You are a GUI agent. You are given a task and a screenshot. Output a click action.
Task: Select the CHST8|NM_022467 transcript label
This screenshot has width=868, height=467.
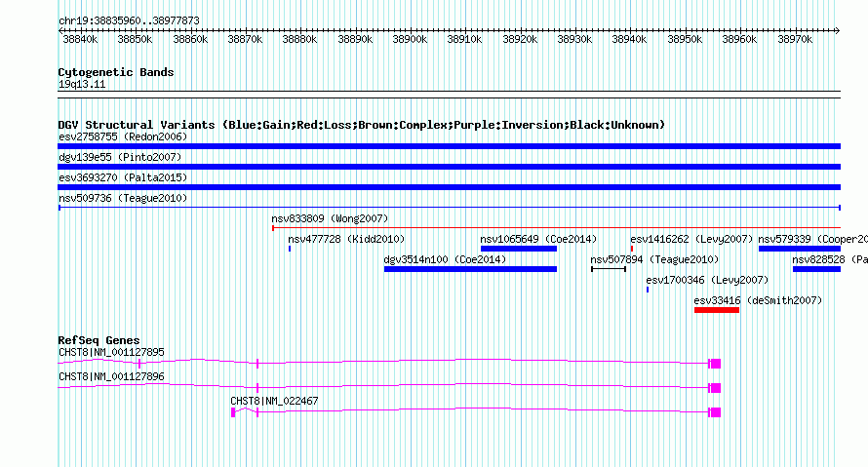coord(275,401)
